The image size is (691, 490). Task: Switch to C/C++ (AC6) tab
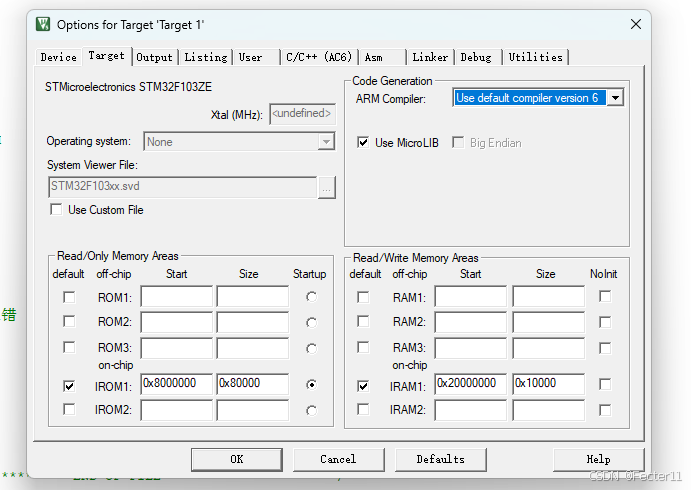coord(319,57)
